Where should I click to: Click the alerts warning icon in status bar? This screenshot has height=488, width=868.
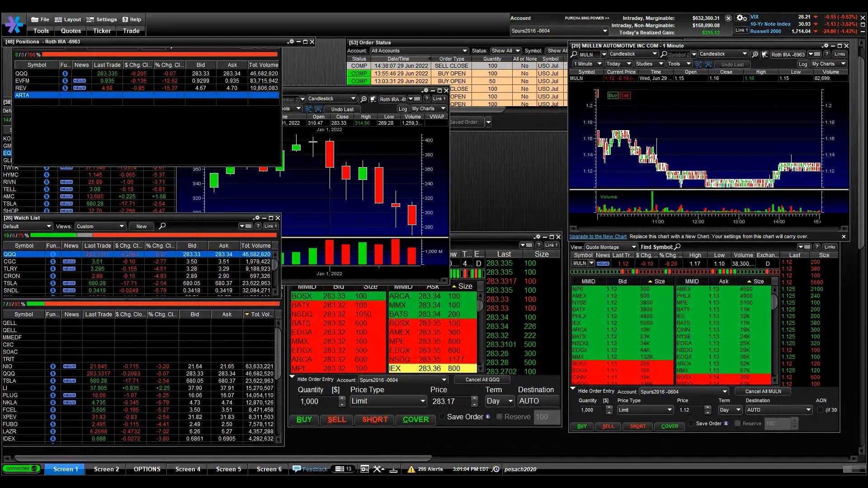(x=411, y=469)
